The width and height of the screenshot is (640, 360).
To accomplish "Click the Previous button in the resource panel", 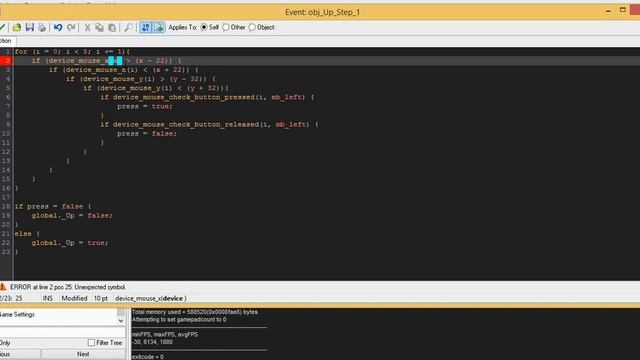I will coord(20,354).
